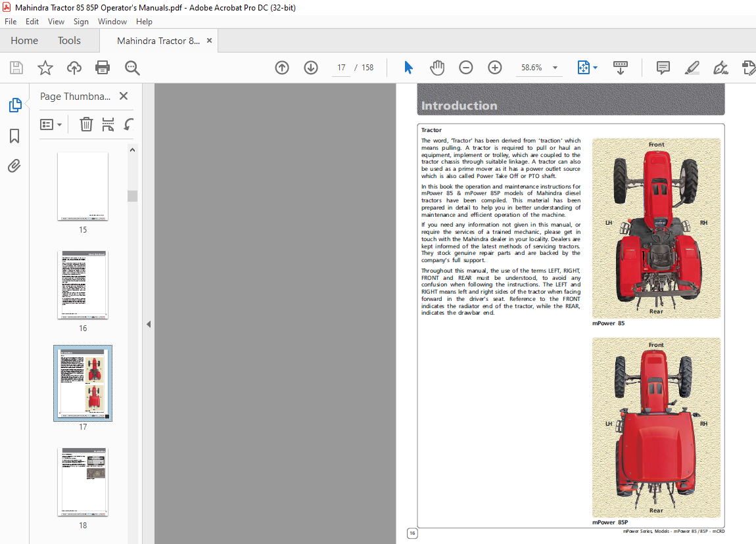Click the fit page tool

coord(583,68)
